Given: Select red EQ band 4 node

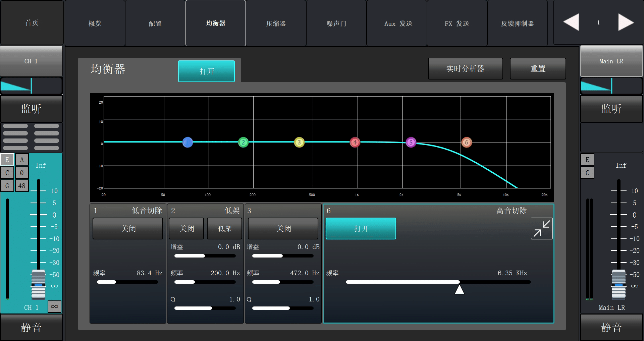Looking at the screenshot, I should click(x=355, y=142).
